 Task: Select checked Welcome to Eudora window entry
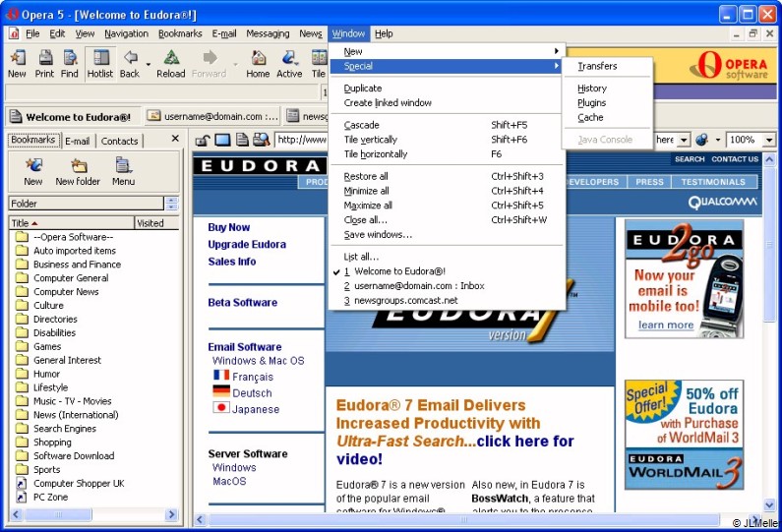click(447, 271)
